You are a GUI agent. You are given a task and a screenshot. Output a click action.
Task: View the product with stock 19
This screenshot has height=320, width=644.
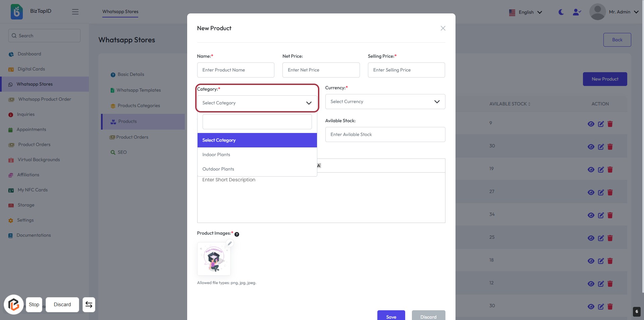coord(591,170)
